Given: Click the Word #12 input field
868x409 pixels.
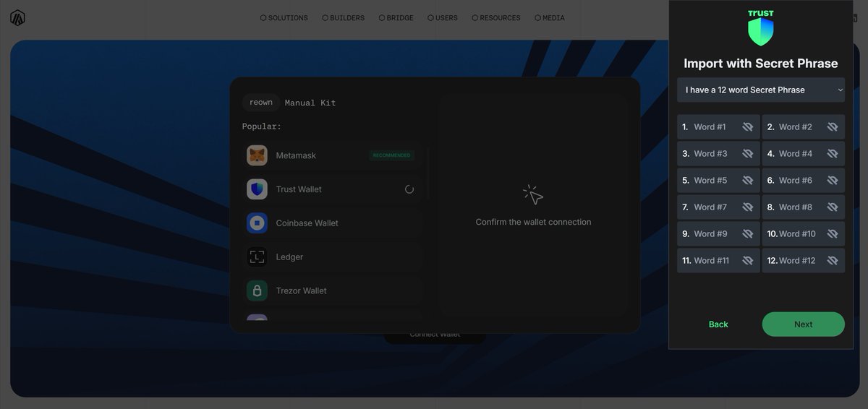Looking at the screenshot, I should (x=803, y=261).
